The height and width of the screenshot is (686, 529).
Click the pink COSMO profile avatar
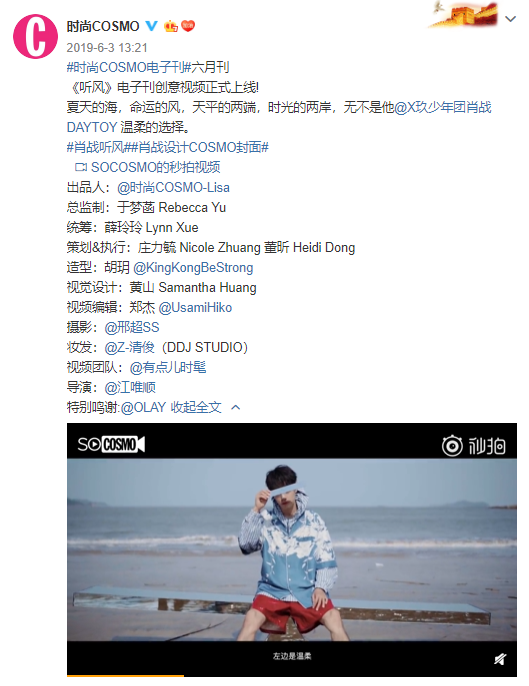(x=35, y=36)
